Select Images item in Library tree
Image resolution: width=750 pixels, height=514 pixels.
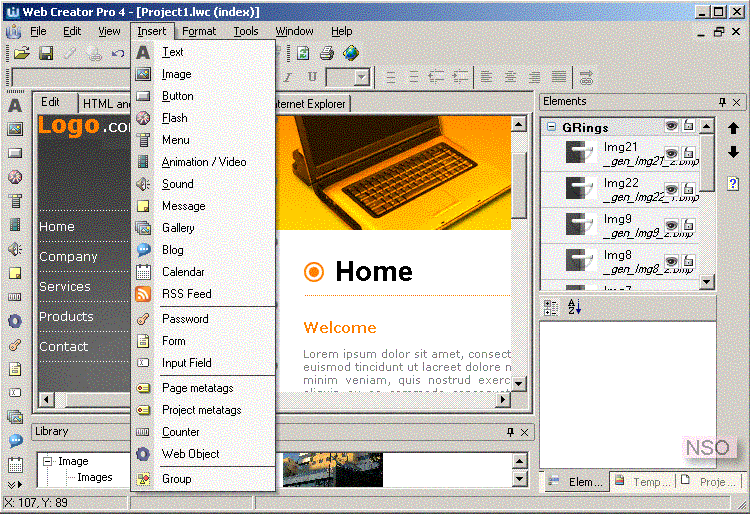click(x=95, y=477)
